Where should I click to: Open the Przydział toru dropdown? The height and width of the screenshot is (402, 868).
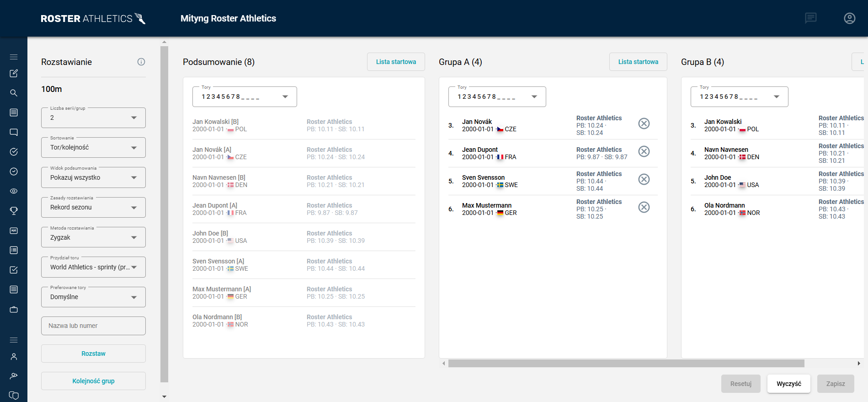pyautogui.click(x=93, y=267)
